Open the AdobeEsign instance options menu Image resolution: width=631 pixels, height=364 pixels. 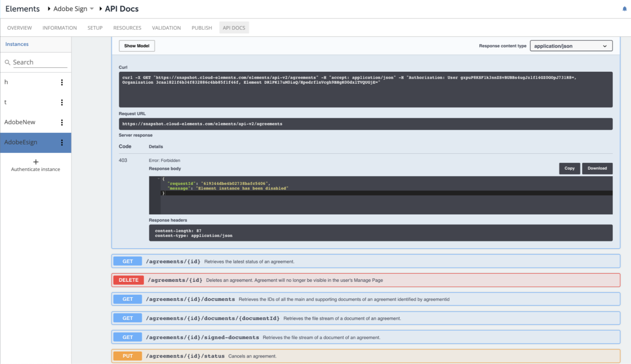[x=62, y=142]
